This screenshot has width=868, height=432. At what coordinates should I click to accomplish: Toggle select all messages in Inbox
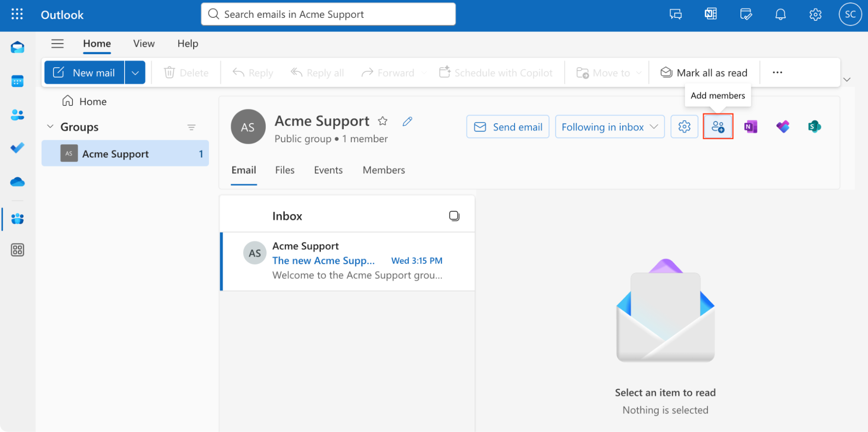(454, 216)
